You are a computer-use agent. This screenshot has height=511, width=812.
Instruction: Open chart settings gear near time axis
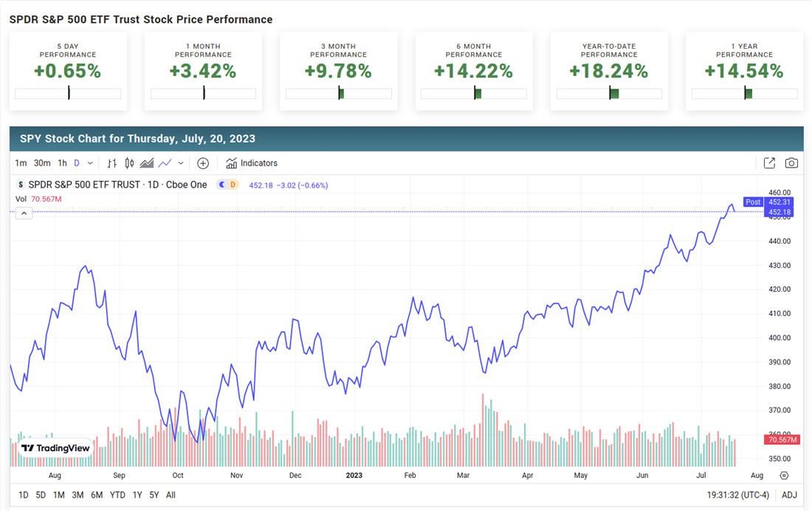(x=784, y=476)
